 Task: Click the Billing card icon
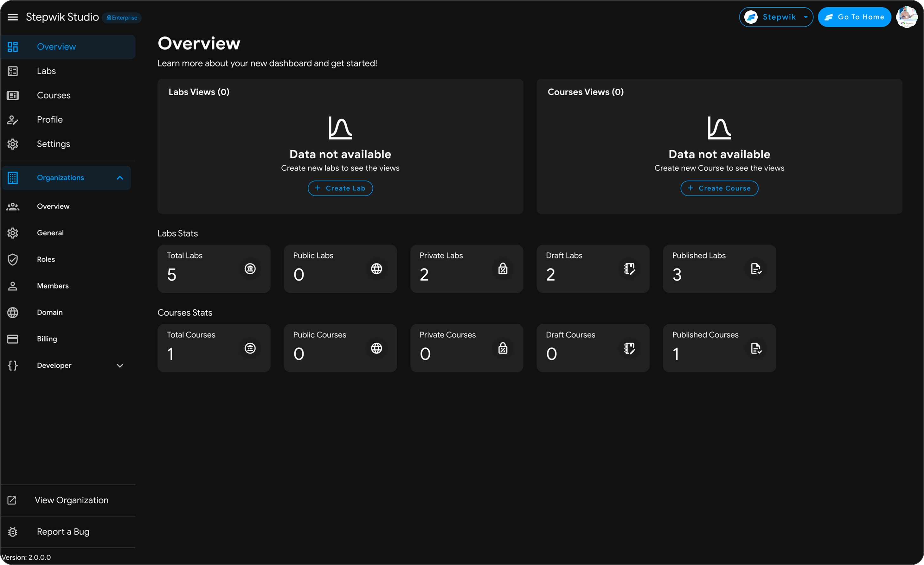pyautogui.click(x=13, y=339)
